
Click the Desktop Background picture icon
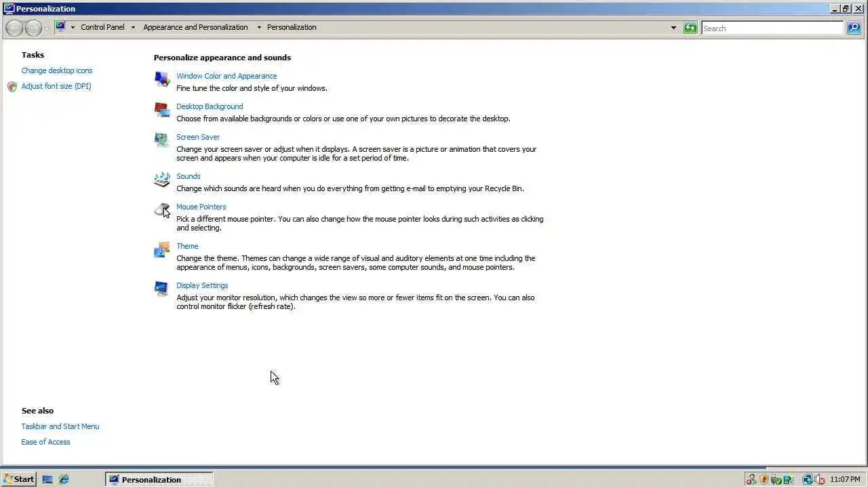coord(162,110)
